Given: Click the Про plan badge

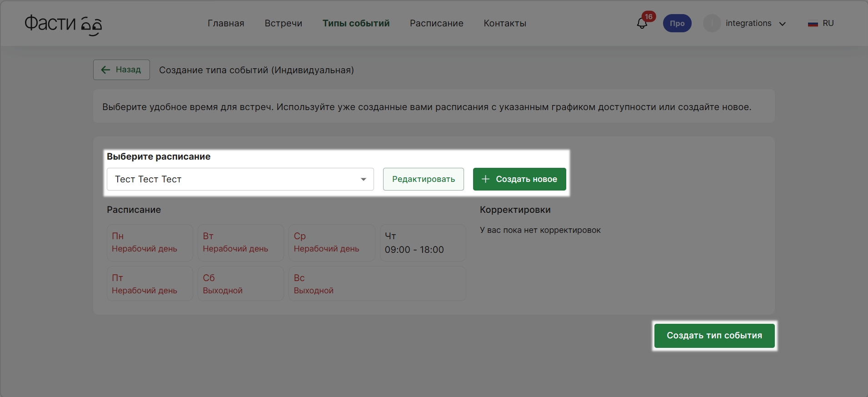Looking at the screenshot, I should tap(677, 24).
